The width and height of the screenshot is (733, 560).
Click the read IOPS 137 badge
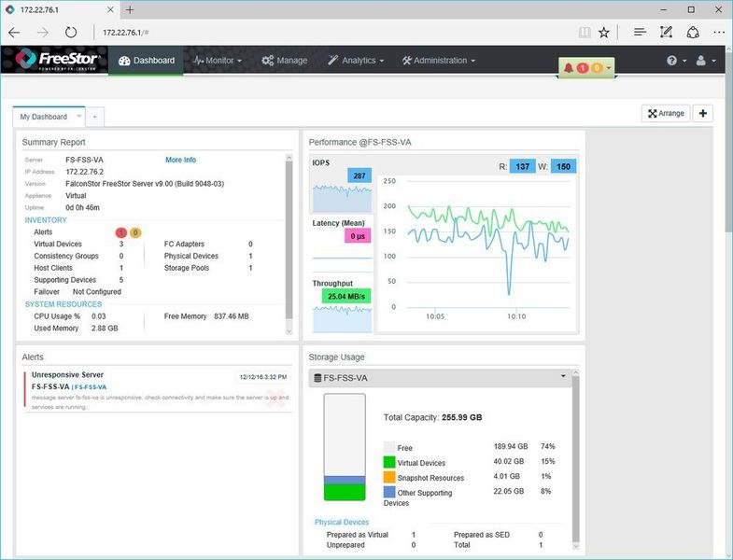point(522,166)
